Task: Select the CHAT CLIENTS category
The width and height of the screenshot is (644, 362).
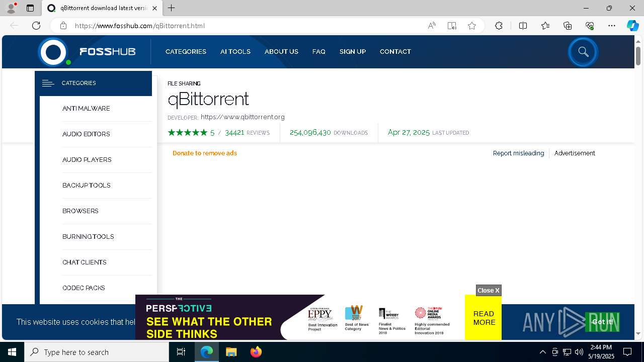Action: tap(85, 262)
